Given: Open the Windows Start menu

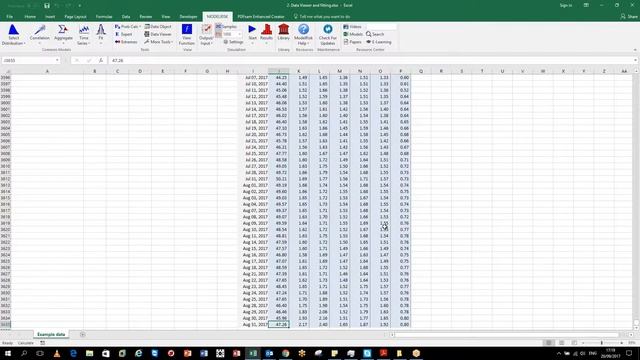Looking at the screenshot, I should (8, 353).
